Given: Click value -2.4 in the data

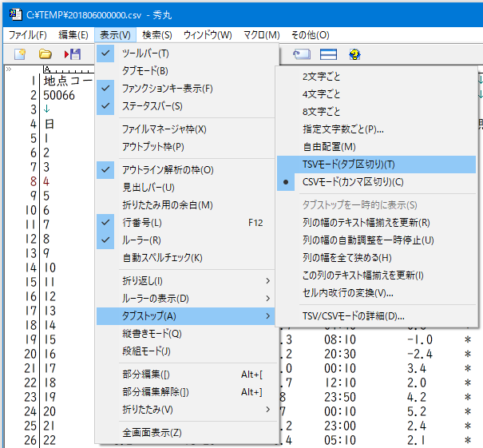Looking at the screenshot, I should tap(420, 354).
